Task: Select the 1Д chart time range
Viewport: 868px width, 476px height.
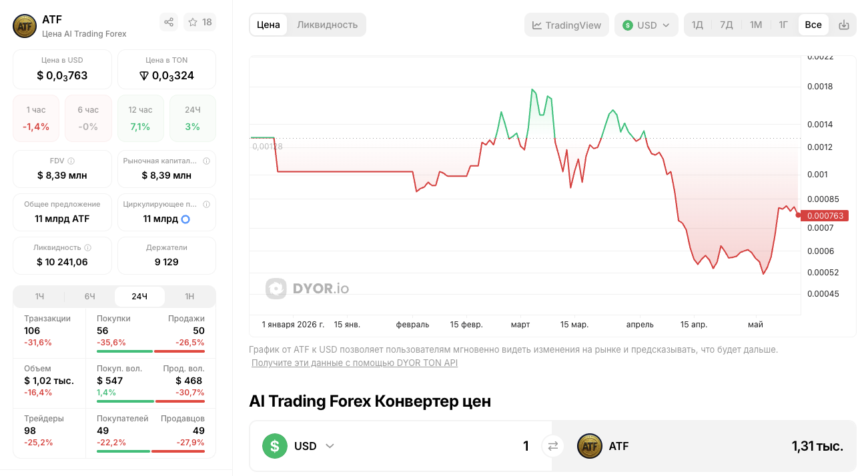Action: tap(697, 25)
